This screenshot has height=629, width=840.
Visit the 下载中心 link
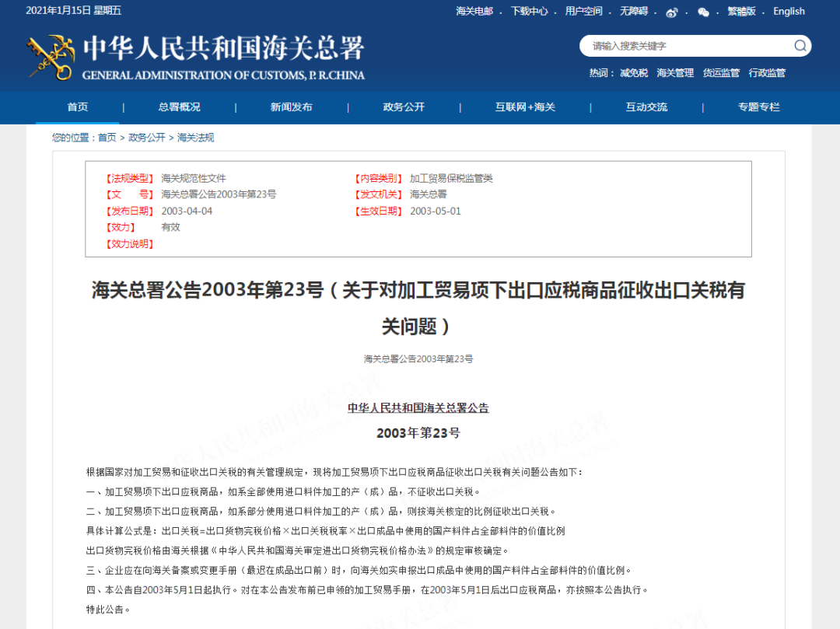pyautogui.click(x=529, y=12)
